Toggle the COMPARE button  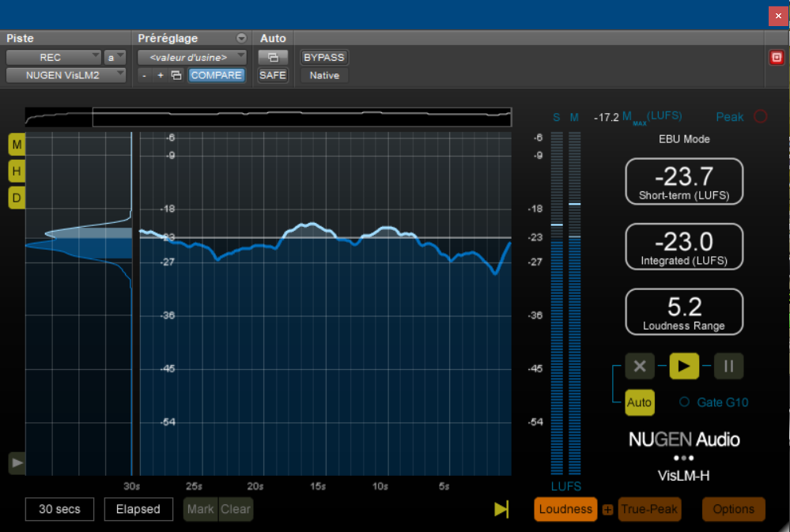click(x=216, y=75)
